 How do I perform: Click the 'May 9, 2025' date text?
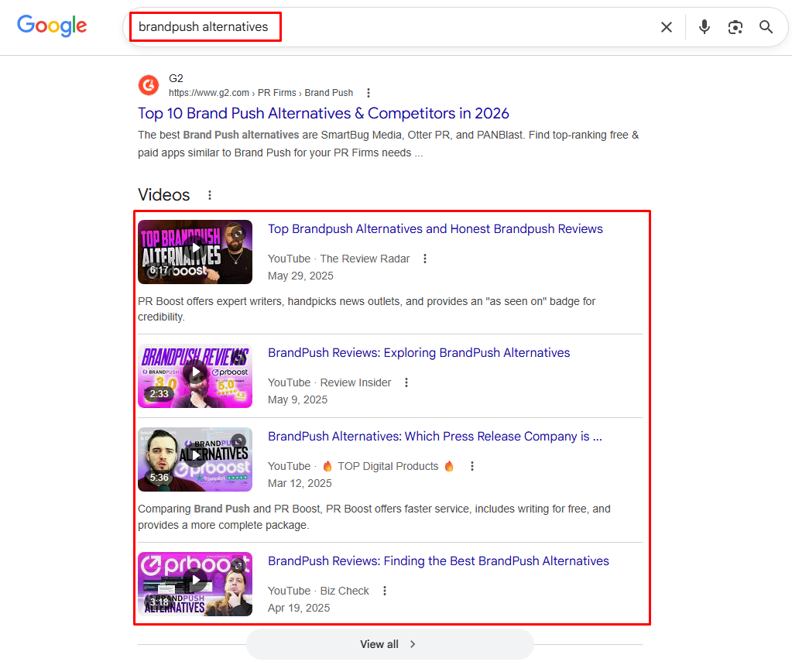pos(297,399)
